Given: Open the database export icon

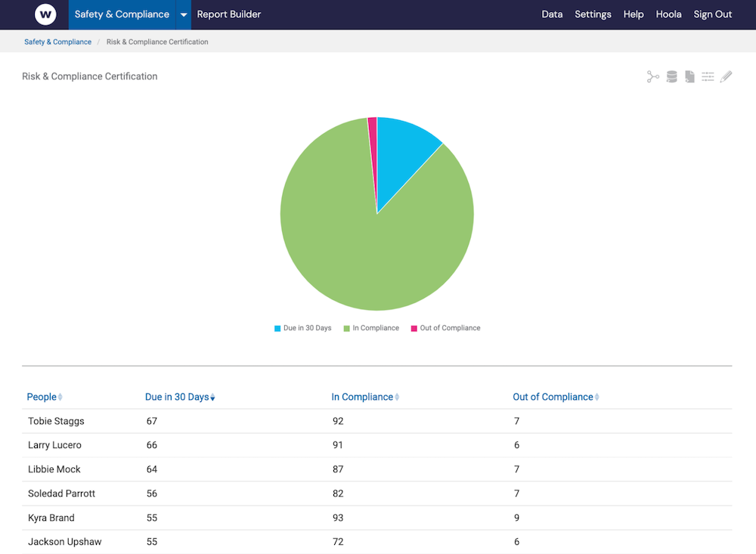Looking at the screenshot, I should 671,76.
